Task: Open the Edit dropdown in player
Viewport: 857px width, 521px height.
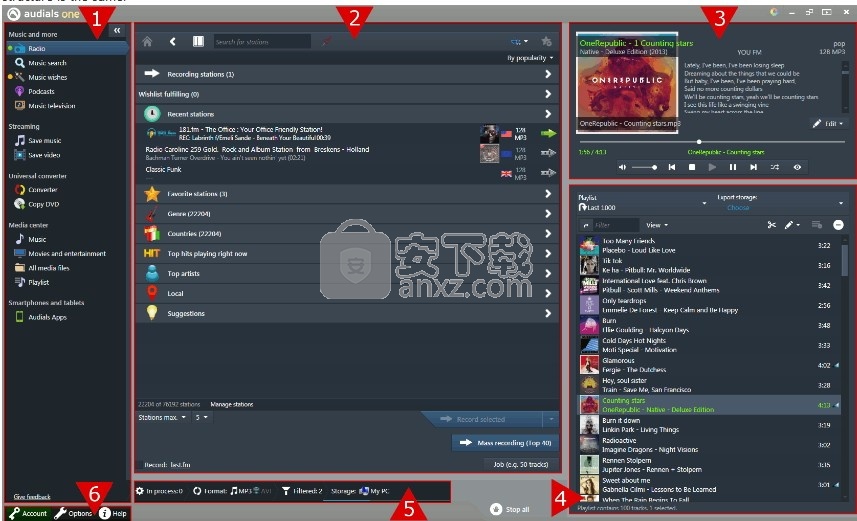Action: 829,124
